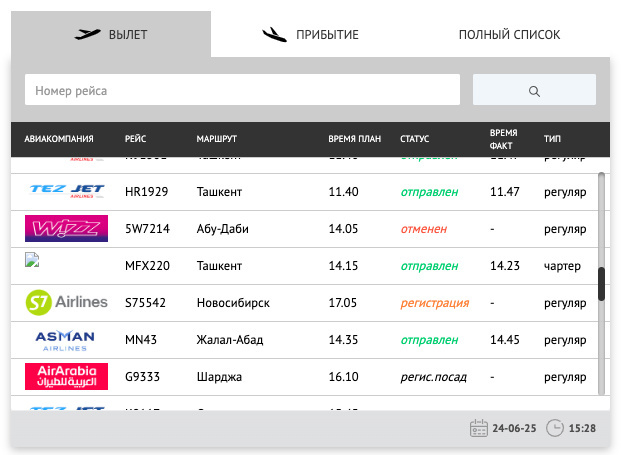
Task: Focus the Номер рейса search field
Action: pyautogui.click(x=242, y=90)
